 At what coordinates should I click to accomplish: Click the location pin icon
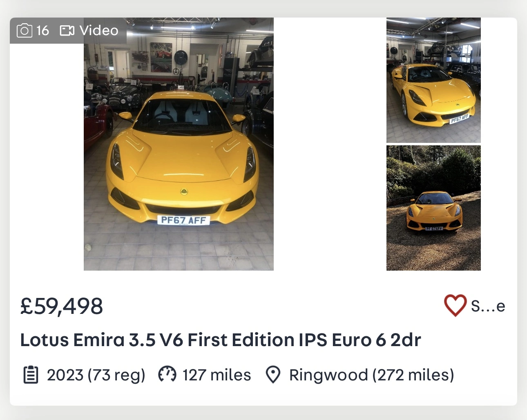(273, 374)
